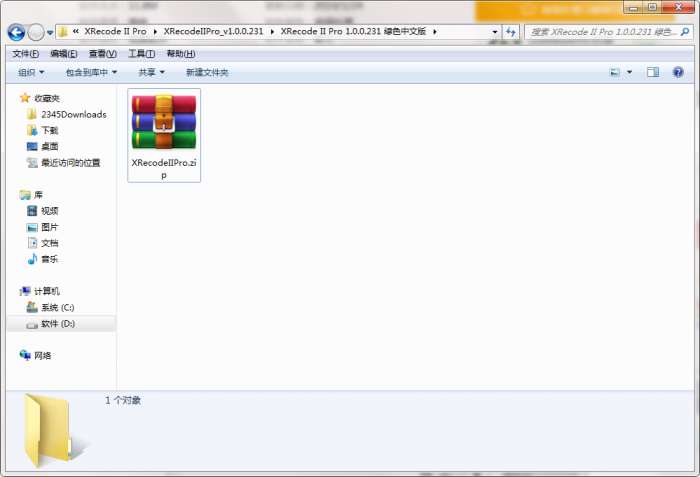Select XRecodeIIPro_v1.0.0.231 breadcrumb segment
This screenshot has width=700, height=477.
[213, 32]
